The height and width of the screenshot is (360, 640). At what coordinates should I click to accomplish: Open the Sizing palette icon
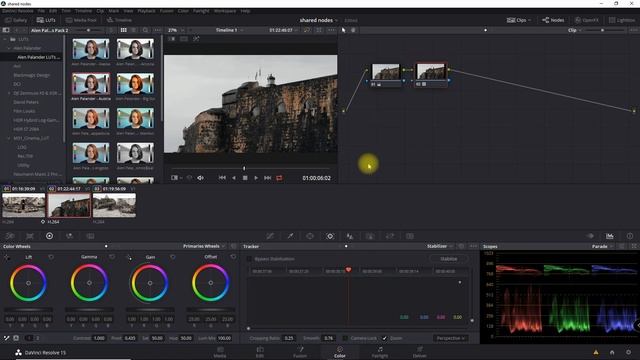tap(390, 236)
